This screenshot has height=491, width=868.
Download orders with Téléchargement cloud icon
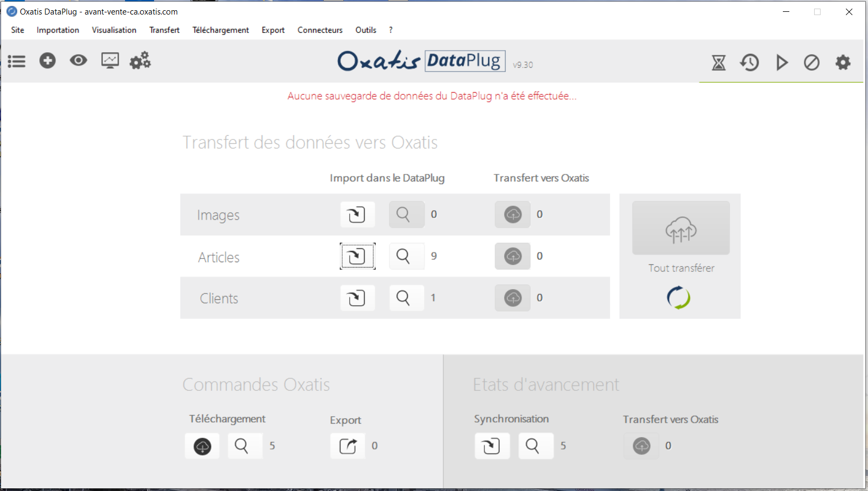pyautogui.click(x=202, y=446)
